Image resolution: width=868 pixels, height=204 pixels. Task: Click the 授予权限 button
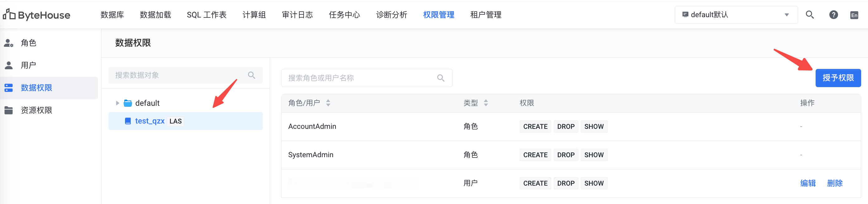click(x=838, y=78)
